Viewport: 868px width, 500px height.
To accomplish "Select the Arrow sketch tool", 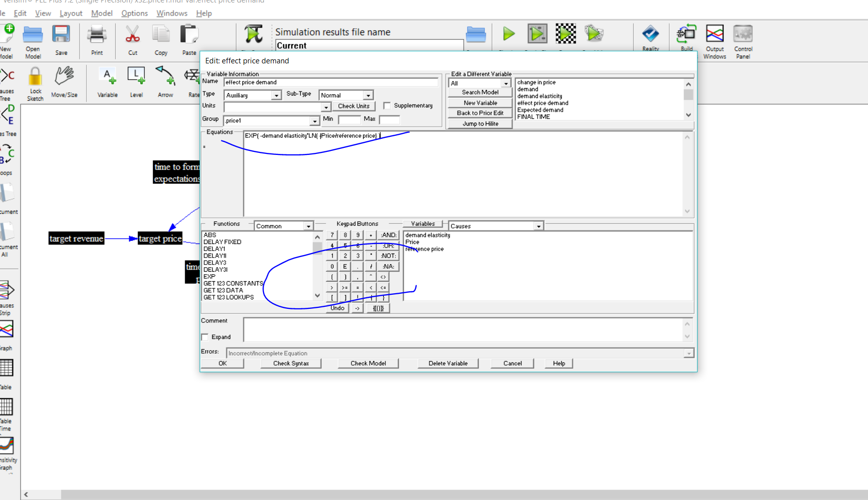I will click(165, 76).
